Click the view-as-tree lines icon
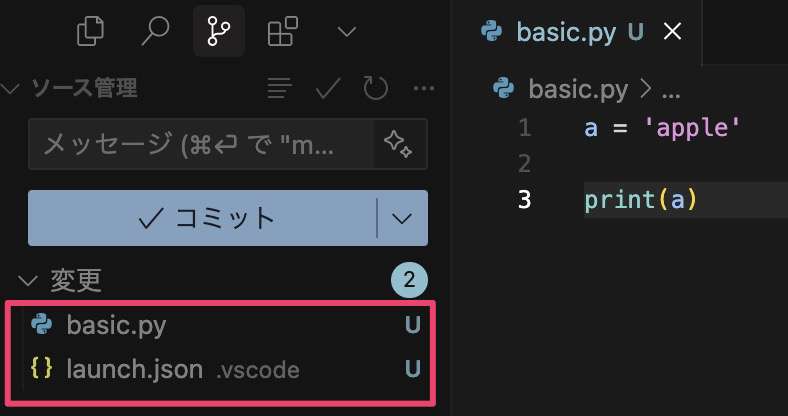This screenshot has height=416, width=788. [x=280, y=88]
